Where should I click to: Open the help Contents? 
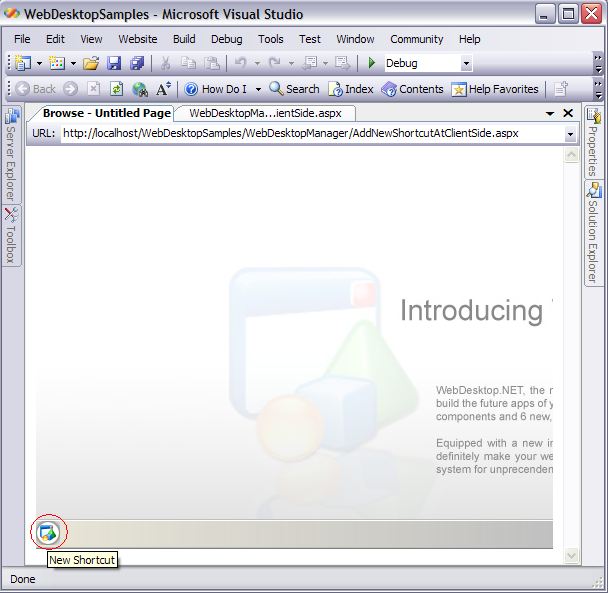[x=412, y=89]
